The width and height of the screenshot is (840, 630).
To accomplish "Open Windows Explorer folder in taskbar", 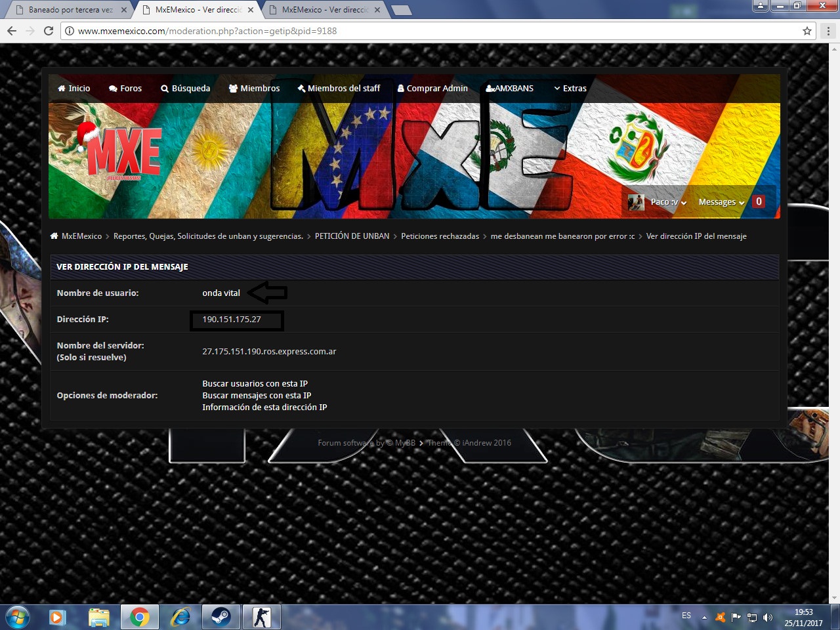I will [99, 618].
